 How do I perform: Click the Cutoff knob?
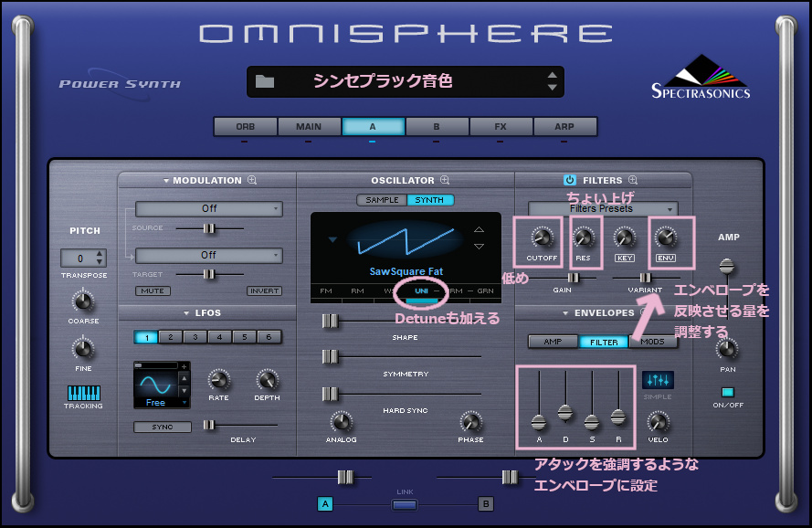point(543,238)
